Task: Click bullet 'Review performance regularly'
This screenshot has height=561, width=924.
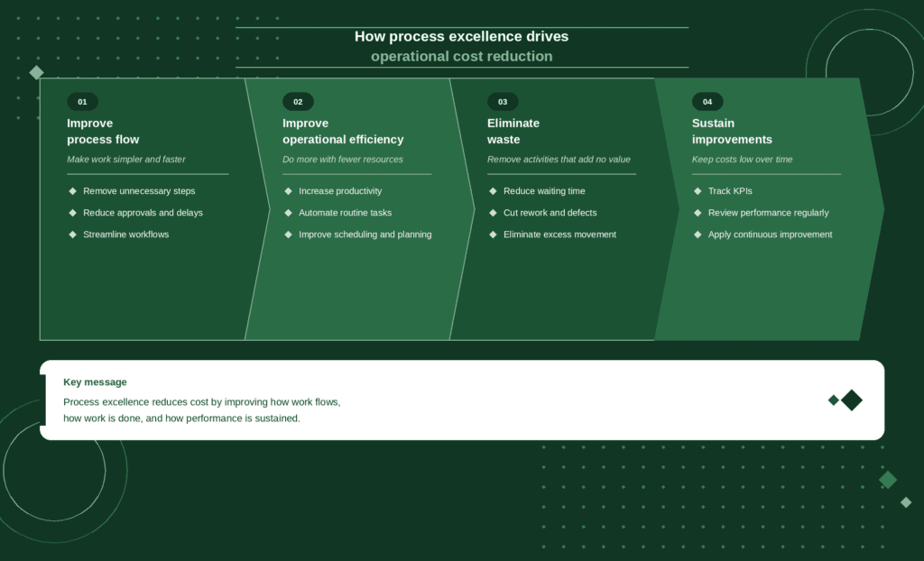Action: click(769, 213)
